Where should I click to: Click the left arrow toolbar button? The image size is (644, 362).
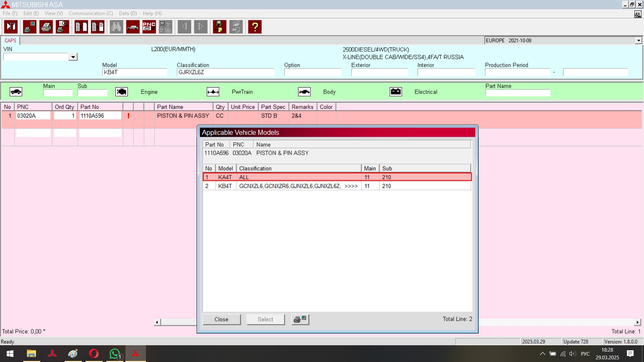tap(184, 27)
